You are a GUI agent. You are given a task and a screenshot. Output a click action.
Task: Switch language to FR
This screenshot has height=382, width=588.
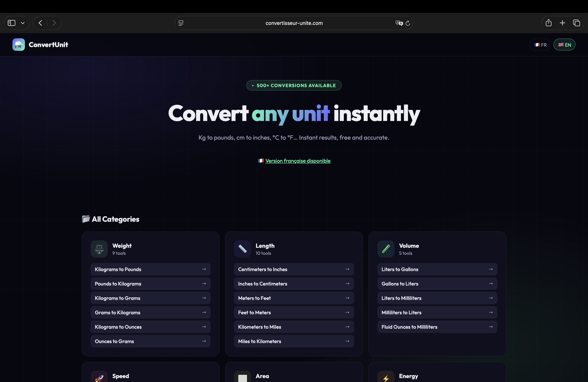coord(540,45)
